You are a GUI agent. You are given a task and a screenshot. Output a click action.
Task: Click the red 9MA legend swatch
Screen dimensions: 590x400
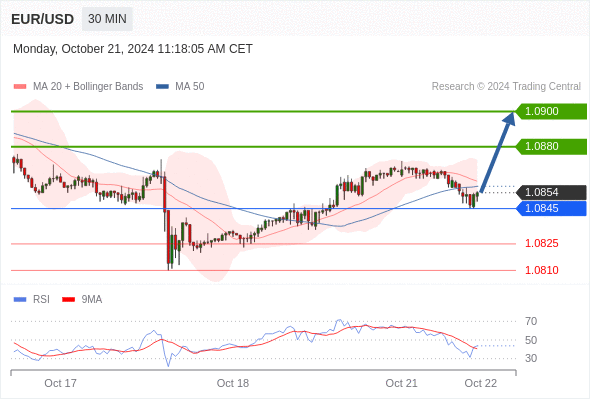(x=68, y=300)
